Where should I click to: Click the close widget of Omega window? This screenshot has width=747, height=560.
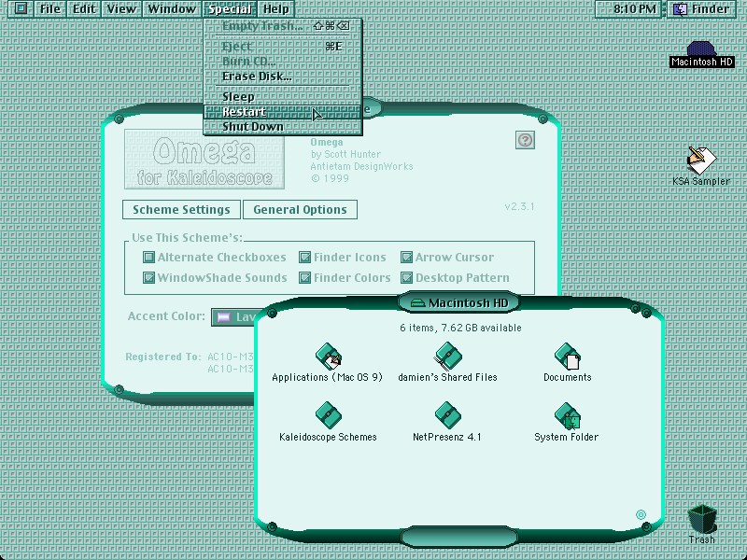click(x=120, y=119)
